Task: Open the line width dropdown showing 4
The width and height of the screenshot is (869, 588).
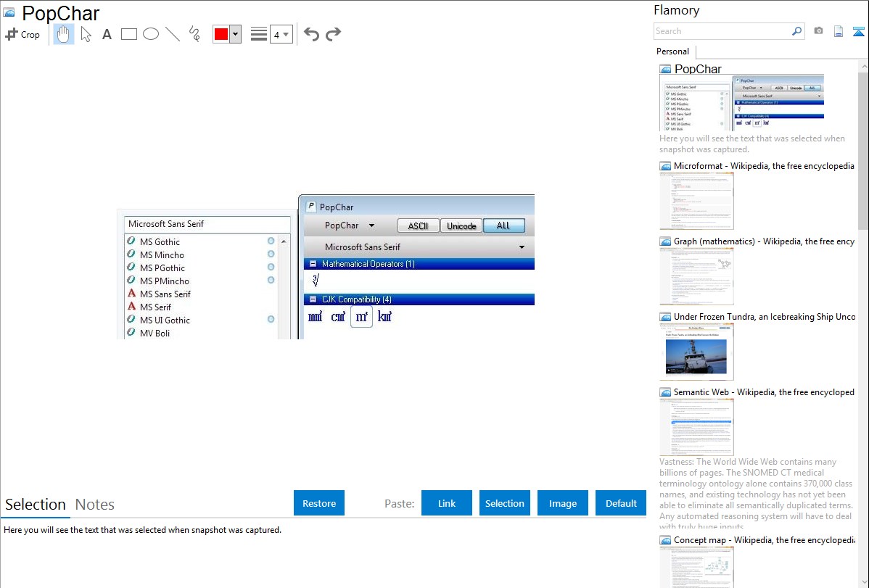Action: pyautogui.click(x=281, y=34)
